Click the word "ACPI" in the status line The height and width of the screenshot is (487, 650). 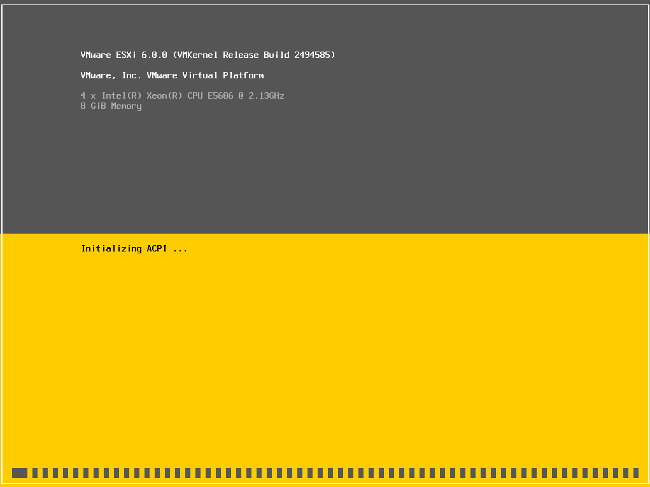coord(156,248)
